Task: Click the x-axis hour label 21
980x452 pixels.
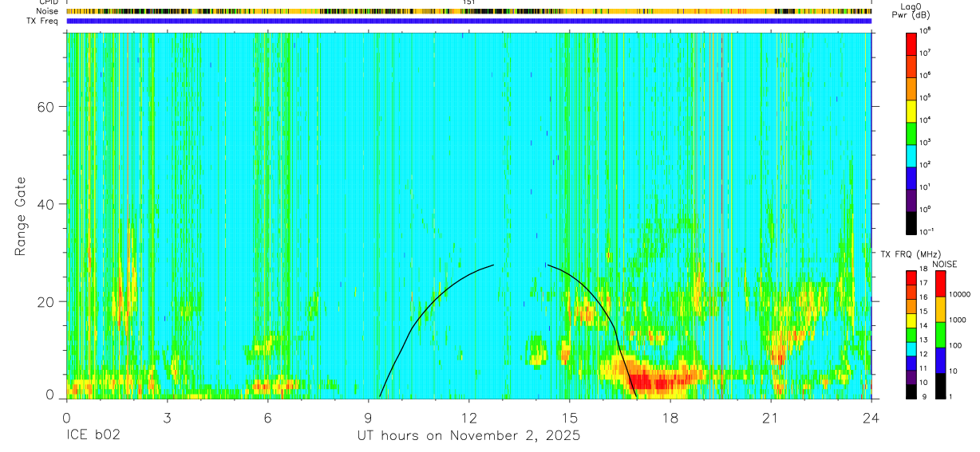Action: pos(771,418)
